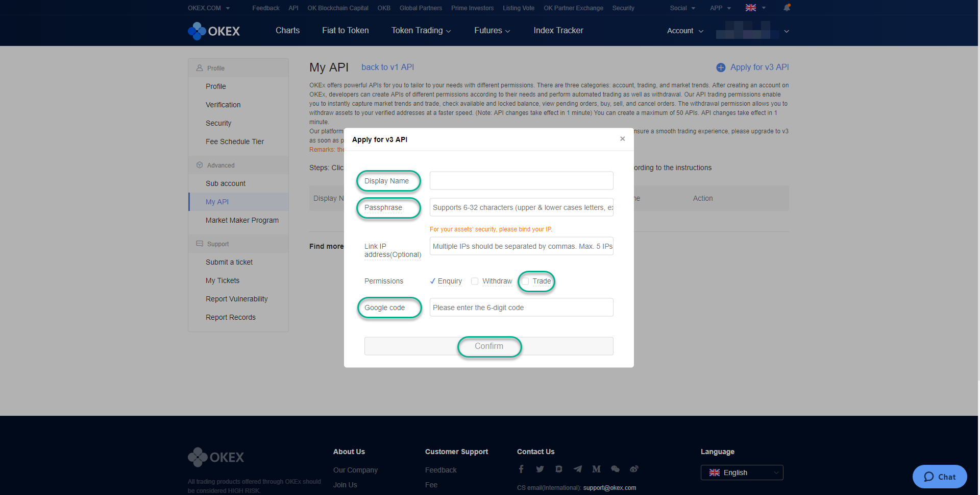Expand the English language selector in footer

[x=742, y=472]
